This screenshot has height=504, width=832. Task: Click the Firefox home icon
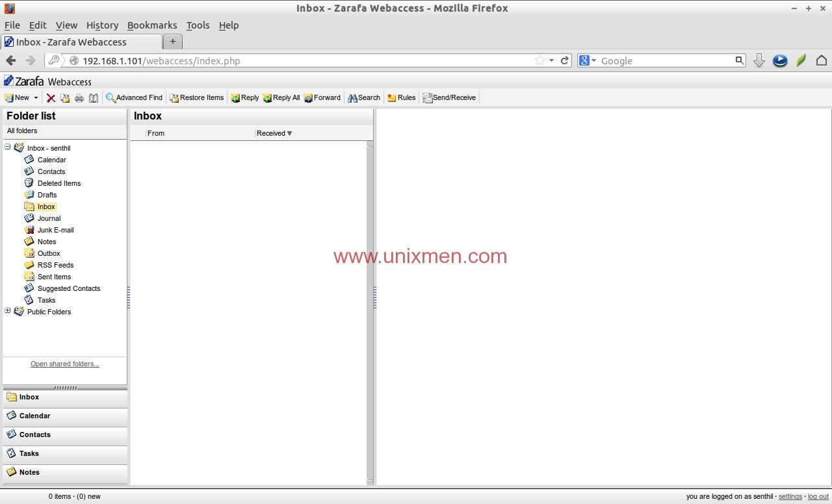[822, 60]
